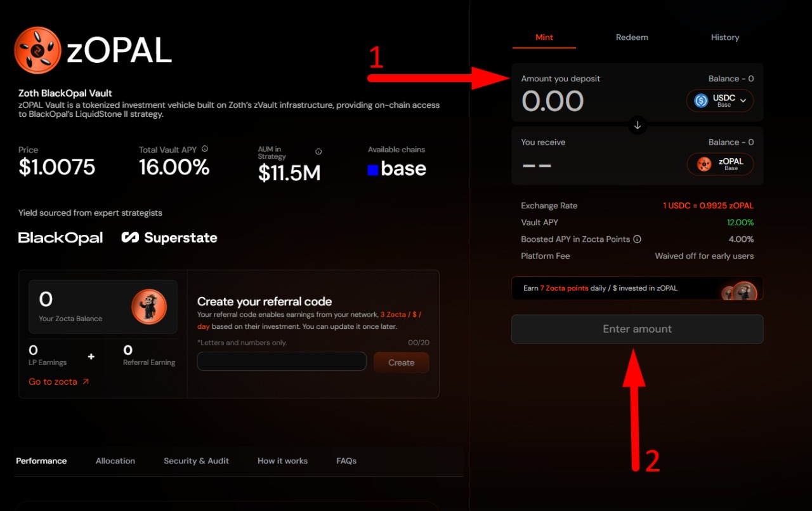Click the Create your referral code heading
Viewport: 812px width, 511px height.
pyautogui.click(x=265, y=302)
